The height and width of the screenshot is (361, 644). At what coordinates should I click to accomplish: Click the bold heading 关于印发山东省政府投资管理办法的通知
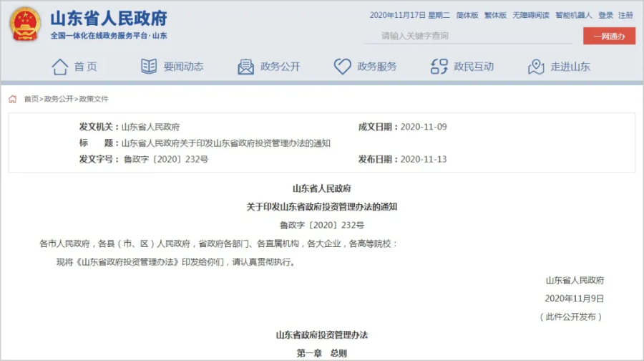321,207
